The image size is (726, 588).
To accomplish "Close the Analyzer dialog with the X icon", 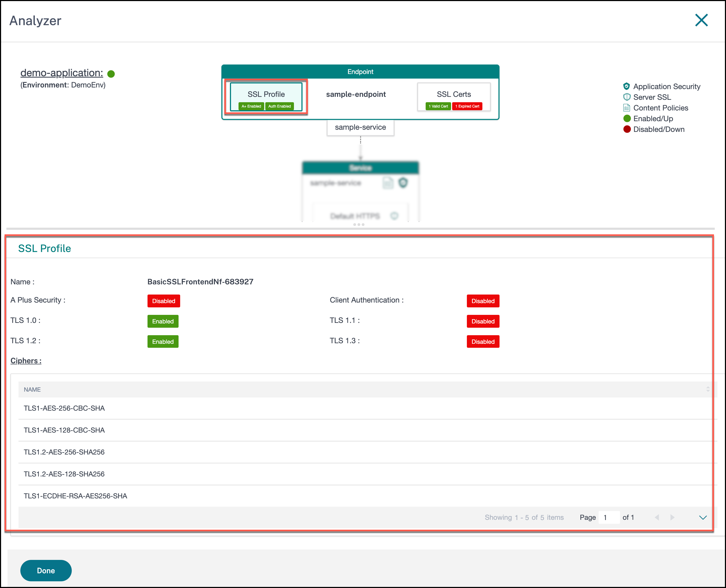I will pos(701,20).
